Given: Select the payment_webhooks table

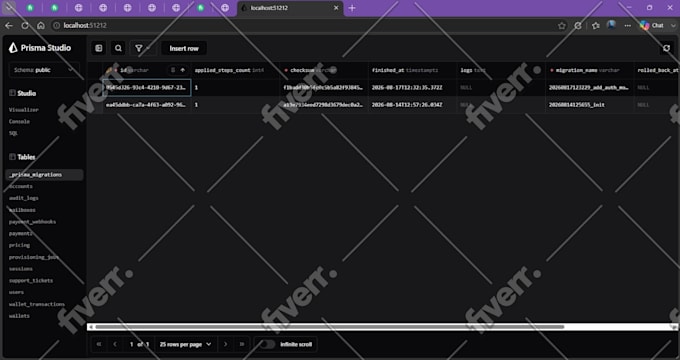Looking at the screenshot, I should coord(32,222).
